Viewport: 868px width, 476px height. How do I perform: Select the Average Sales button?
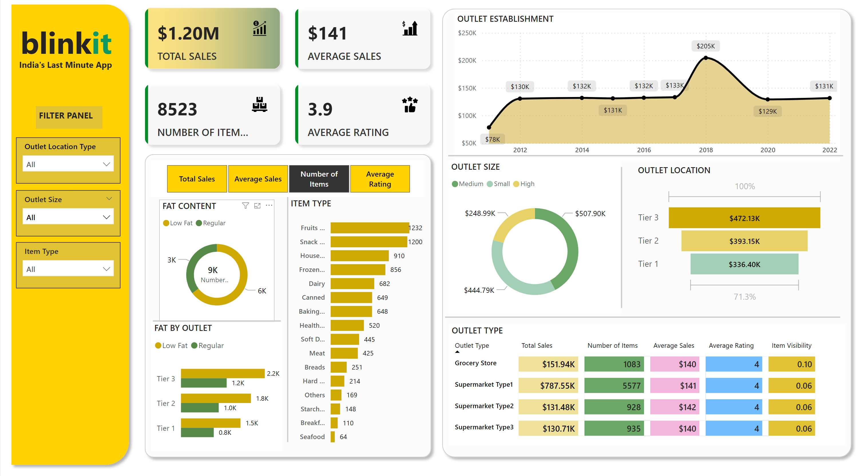pos(258,179)
